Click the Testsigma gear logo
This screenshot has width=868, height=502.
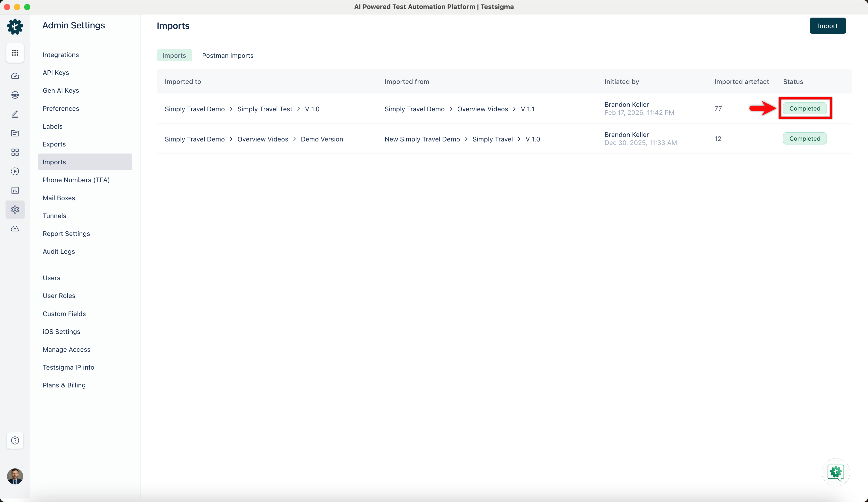click(x=15, y=27)
